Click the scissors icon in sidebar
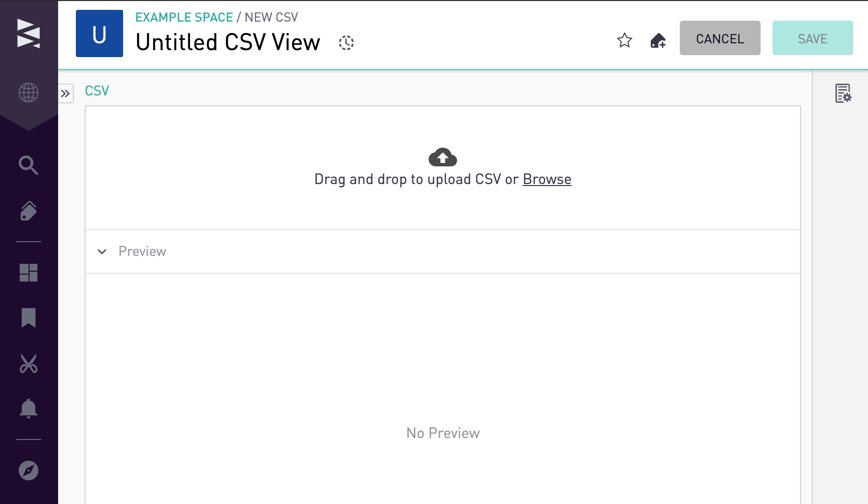868x504 pixels. pyautogui.click(x=29, y=364)
